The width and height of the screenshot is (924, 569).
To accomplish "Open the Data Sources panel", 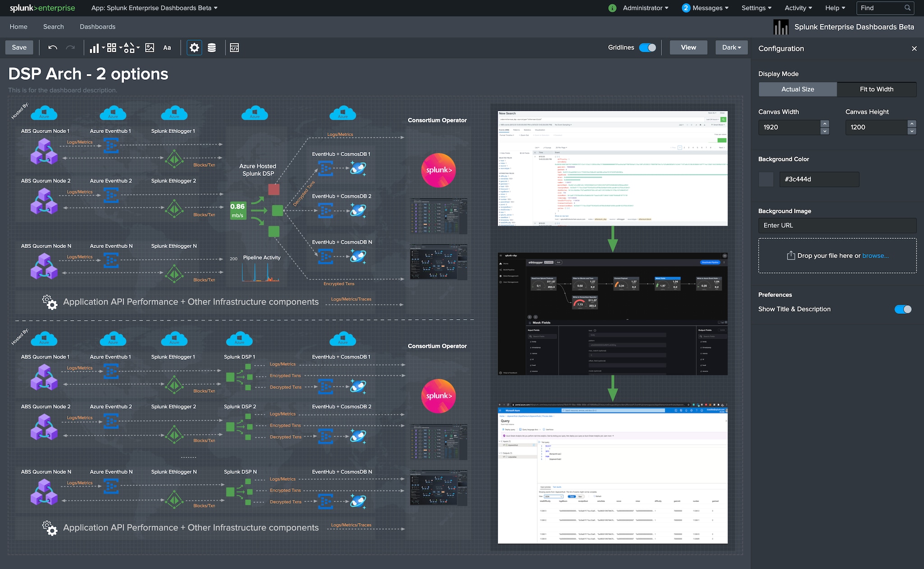I will pos(212,47).
